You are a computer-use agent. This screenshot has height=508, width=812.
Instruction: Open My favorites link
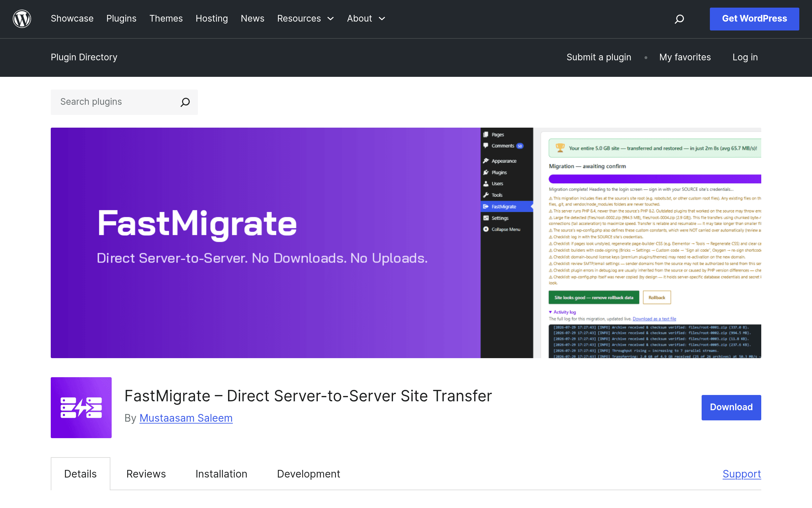(x=685, y=57)
